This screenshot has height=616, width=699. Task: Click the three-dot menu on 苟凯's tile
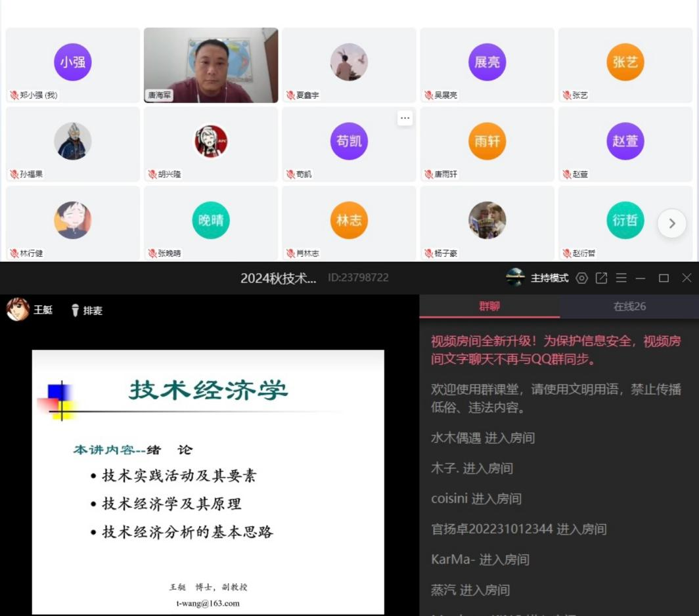point(405,118)
